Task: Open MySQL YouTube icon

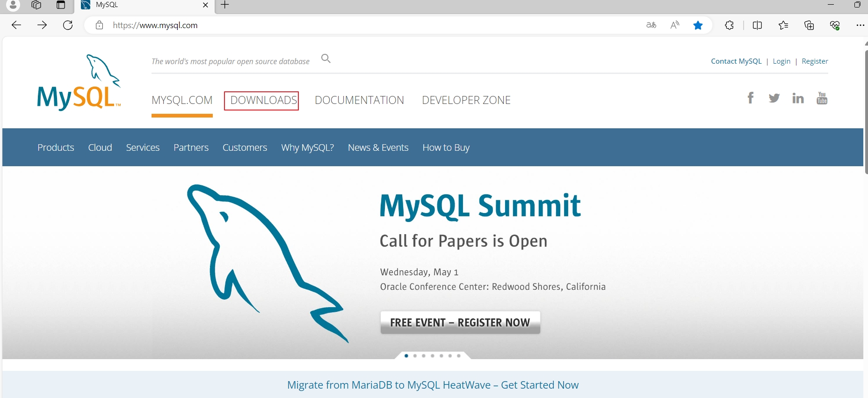Action: click(822, 98)
